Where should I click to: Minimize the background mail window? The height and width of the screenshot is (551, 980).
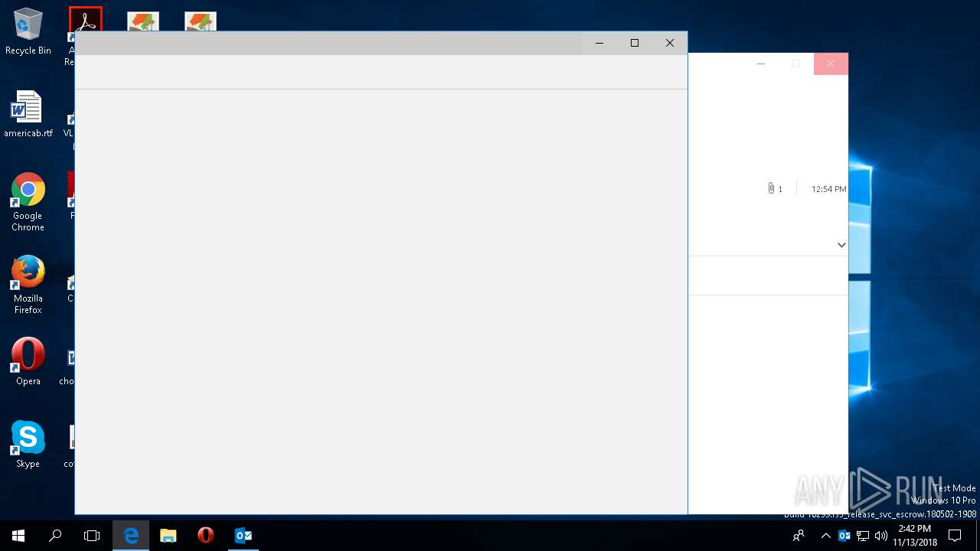click(x=761, y=64)
